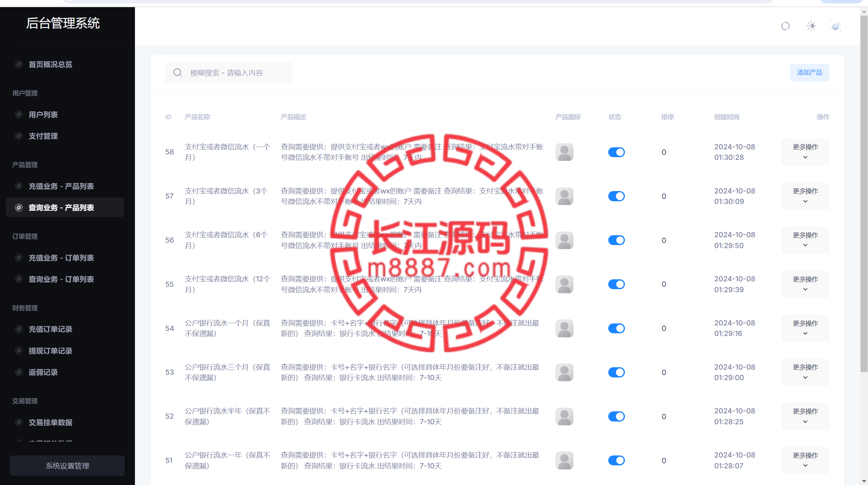868x485 pixels.
Task: Click the scrollbar down arrow
Action: pos(864,481)
